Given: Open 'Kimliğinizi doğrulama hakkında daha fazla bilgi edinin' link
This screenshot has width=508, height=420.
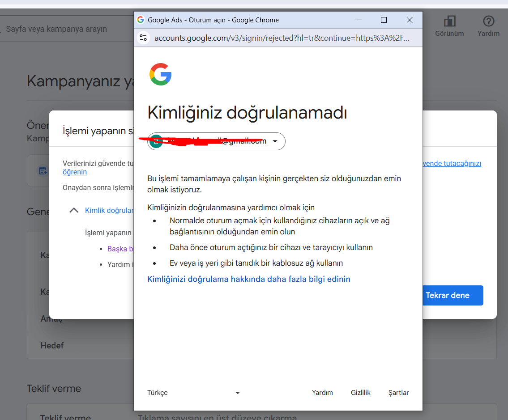Looking at the screenshot, I should pos(248,279).
